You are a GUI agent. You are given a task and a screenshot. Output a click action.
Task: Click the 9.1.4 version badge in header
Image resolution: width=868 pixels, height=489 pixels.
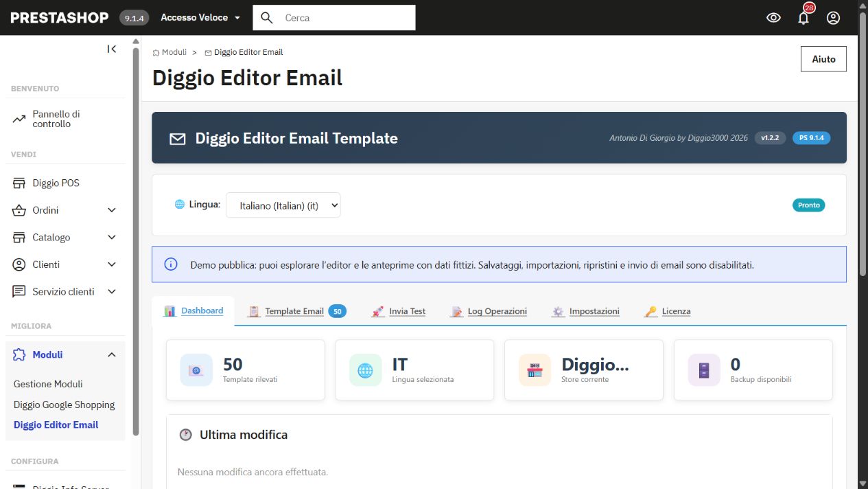[134, 18]
